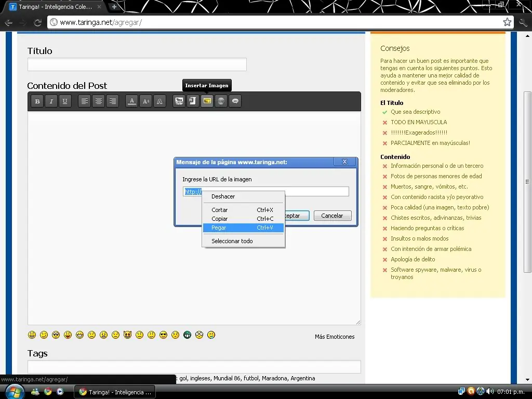This screenshot has width=532, height=399.
Task: Switch to the Taringa! browser tab
Action: (54, 7)
